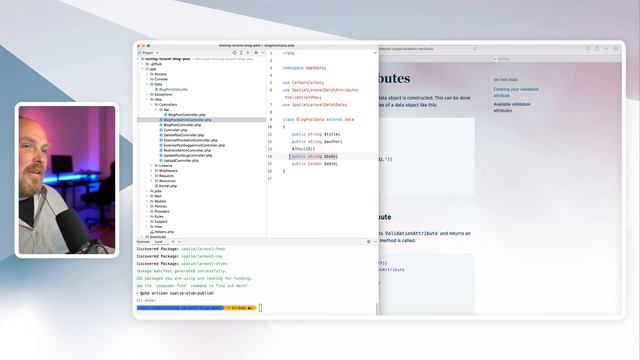Select UploadController.php file
This screenshot has width=640, height=360.
[x=179, y=161]
